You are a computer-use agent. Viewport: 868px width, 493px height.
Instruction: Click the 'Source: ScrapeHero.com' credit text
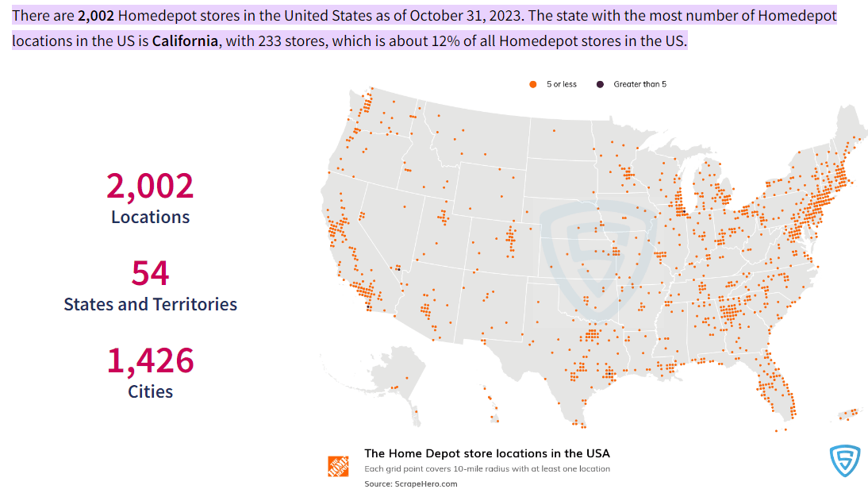pos(411,483)
